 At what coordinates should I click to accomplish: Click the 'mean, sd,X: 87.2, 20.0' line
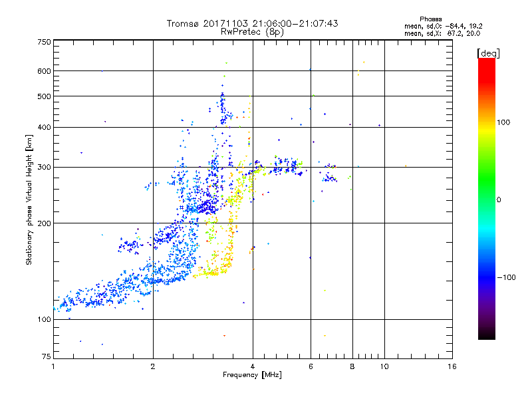tap(442, 33)
